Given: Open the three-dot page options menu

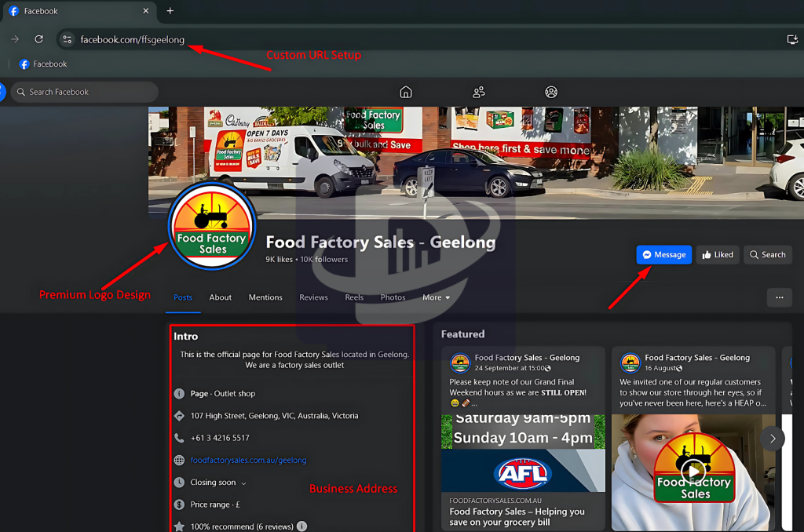Looking at the screenshot, I should point(780,297).
